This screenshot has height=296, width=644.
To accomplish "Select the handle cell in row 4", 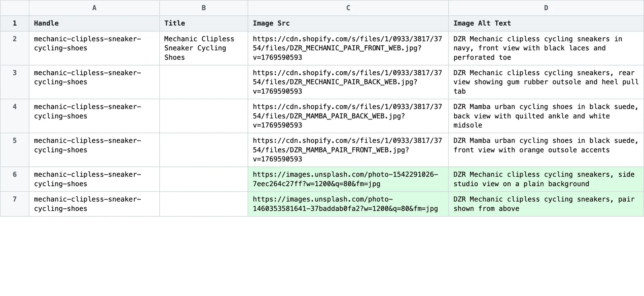I will (94, 116).
